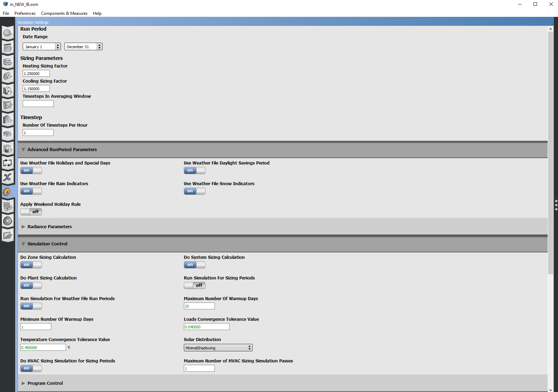Screen dimensions: 558x392
Task: Open the Run Simulation play icon
Action: [x=8, y=221]
